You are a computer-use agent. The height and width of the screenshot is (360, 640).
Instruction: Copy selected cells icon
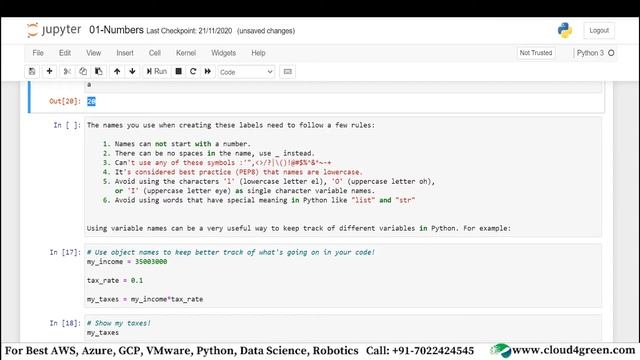(x=83, y=71)
